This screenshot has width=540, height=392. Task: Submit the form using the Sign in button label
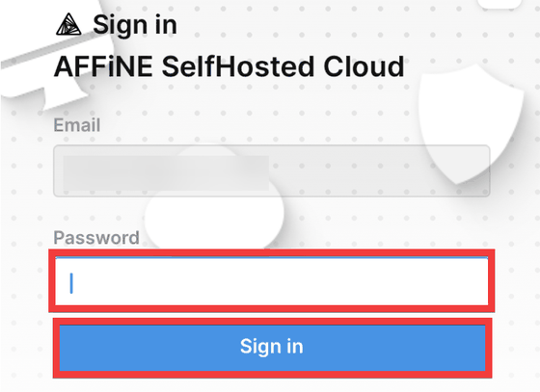point(271,346)
